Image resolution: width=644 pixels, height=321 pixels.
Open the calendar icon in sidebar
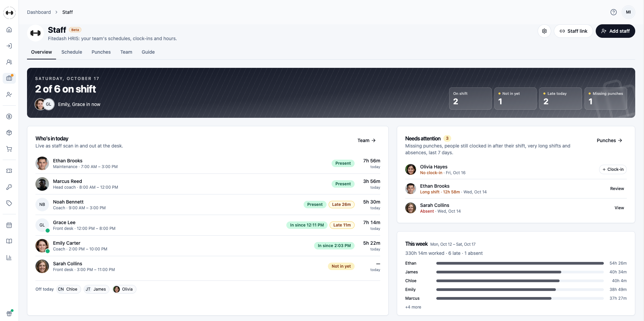point(9,225)
